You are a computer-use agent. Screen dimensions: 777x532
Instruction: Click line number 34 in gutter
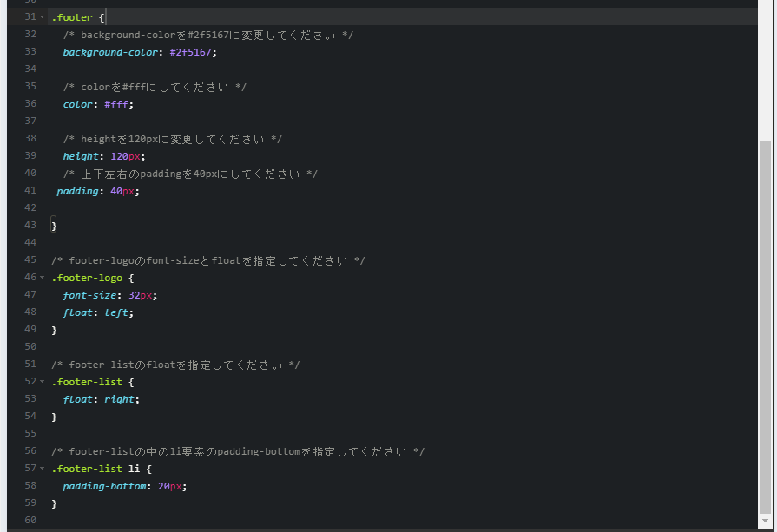(x=30, y=69)
